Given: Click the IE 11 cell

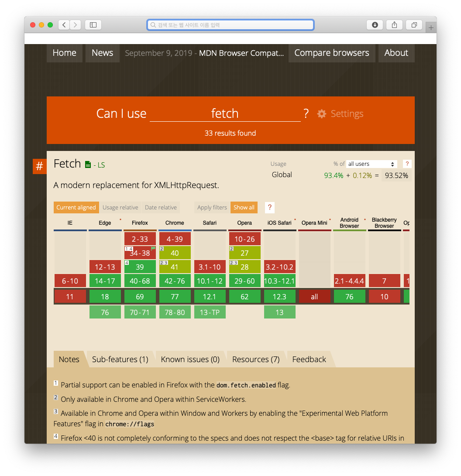Looking at the screenshot, I should tap(70, 297).
